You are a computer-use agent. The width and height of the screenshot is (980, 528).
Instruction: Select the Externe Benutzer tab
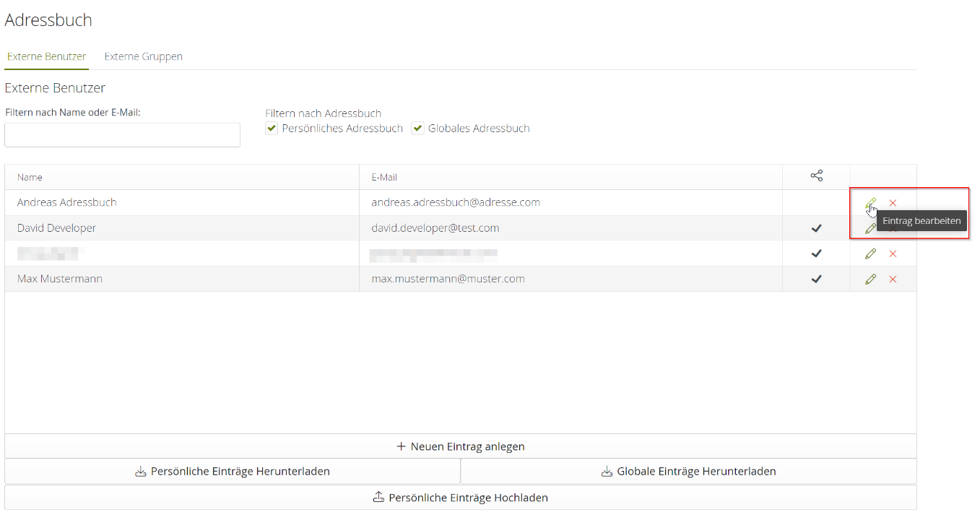click(46, 56)
